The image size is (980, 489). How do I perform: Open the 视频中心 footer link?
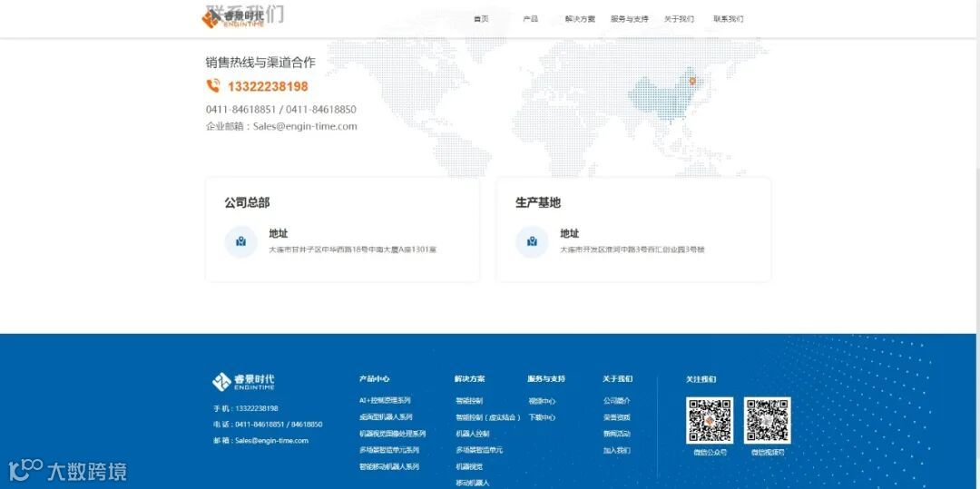(x=542, y=401)
